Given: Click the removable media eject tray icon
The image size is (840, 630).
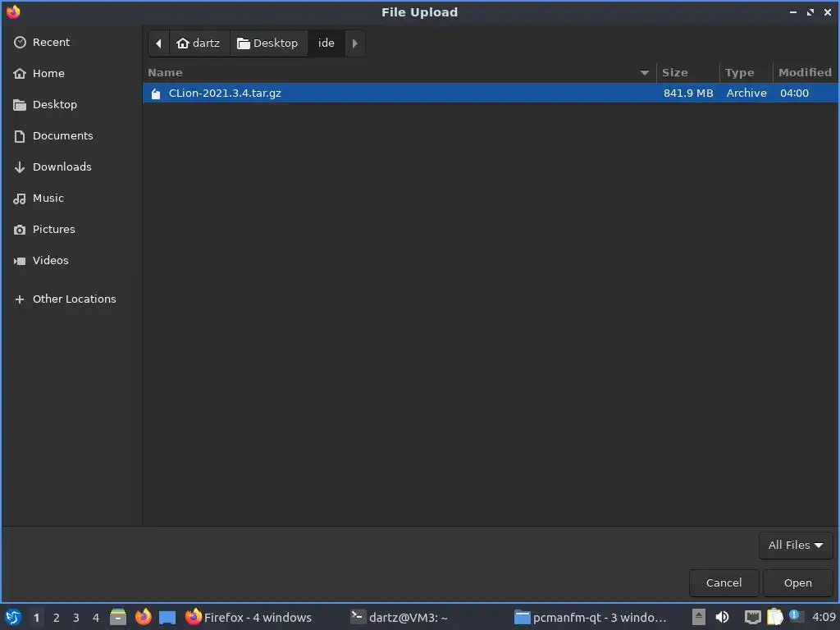Looking at the screenshot, I should tap(699, 617).
